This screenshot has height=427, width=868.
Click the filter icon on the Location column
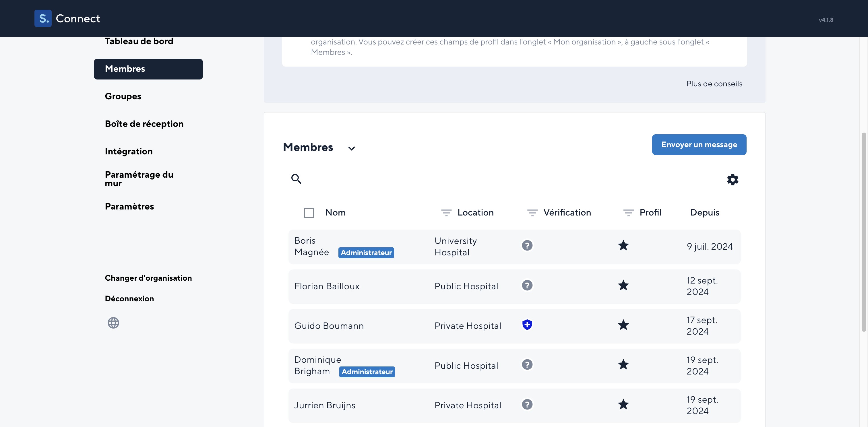click(446, 212)
